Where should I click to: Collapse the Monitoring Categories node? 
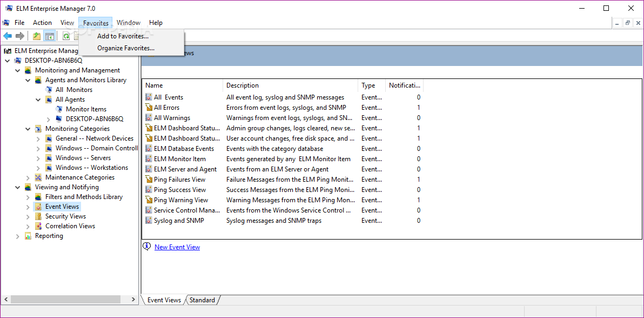pos(28,129)
